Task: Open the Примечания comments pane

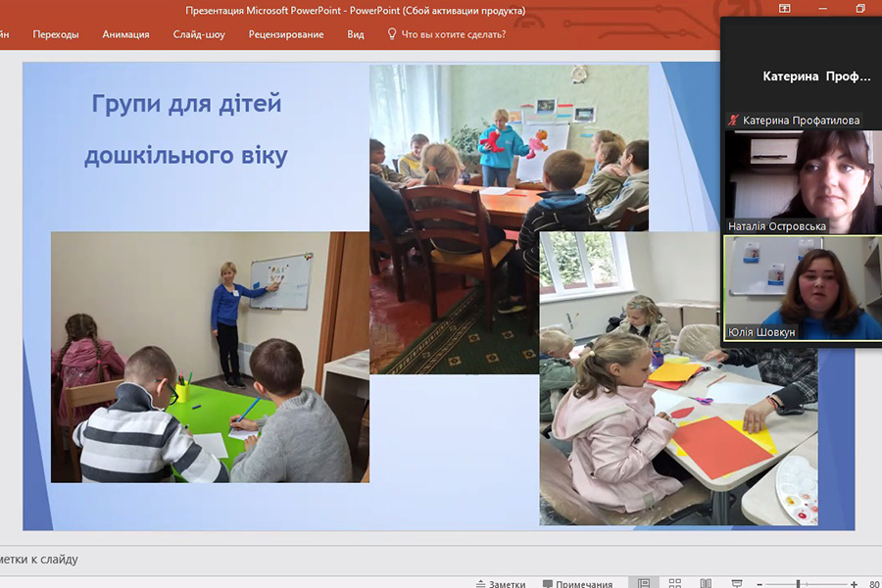Action: (577, 583)
